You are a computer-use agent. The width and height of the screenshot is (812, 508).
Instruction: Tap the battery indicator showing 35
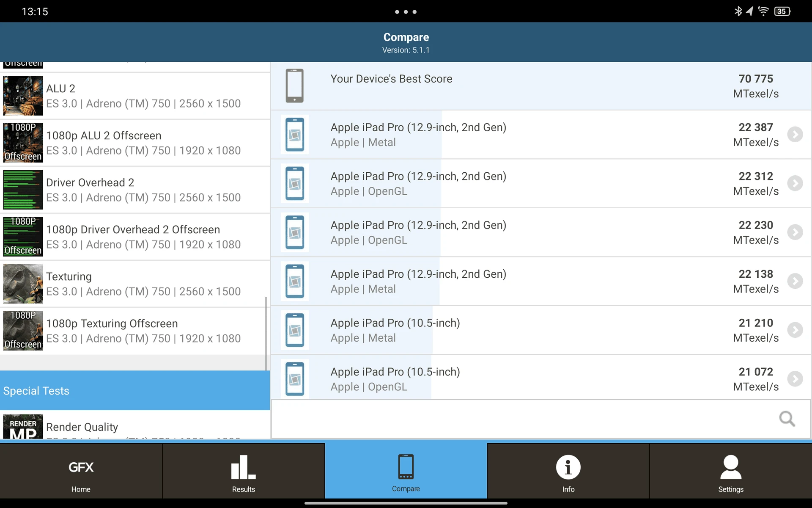[782, 11]
